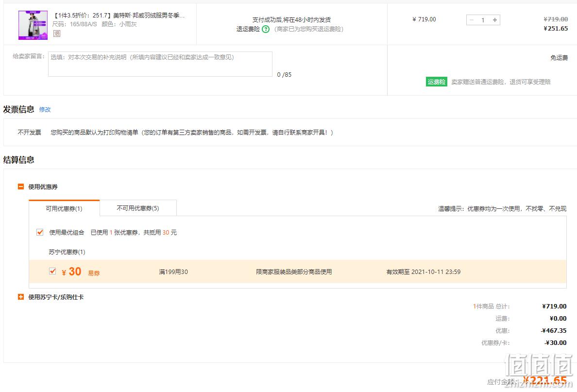This screenshot has width=577, height=392.
Task: Click the 退 return-policy badge icon
Action: [57, 34]
